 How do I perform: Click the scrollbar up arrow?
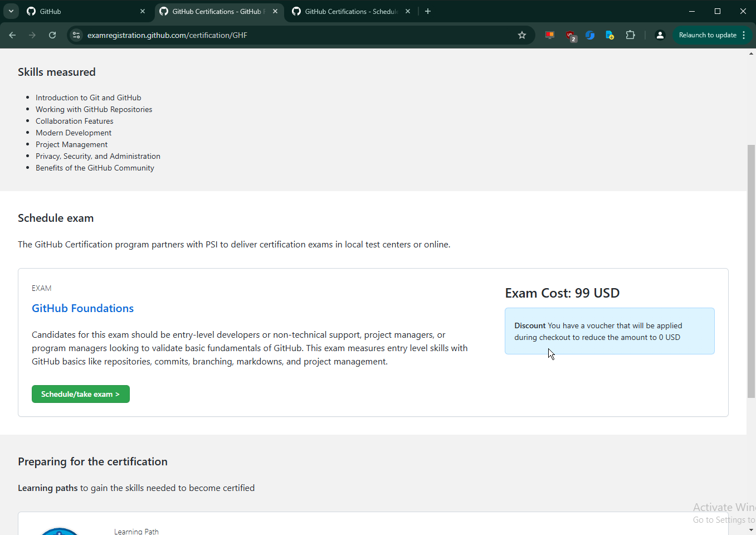coord(751,53)
